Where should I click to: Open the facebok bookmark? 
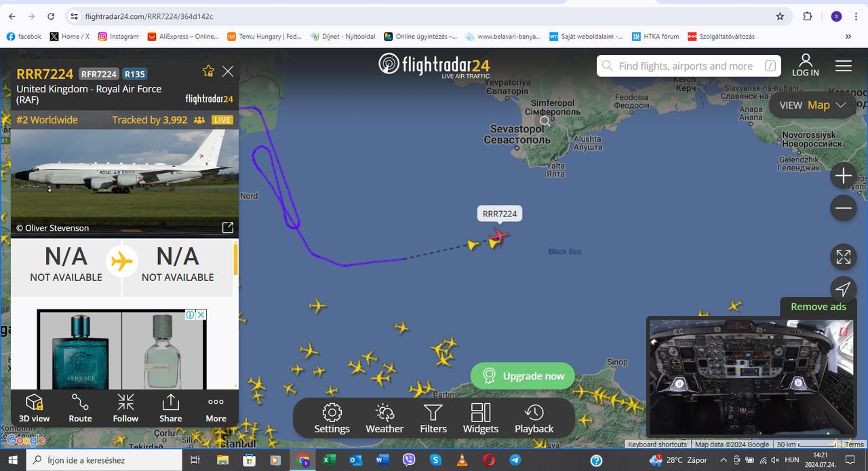(x=24, y=37)
